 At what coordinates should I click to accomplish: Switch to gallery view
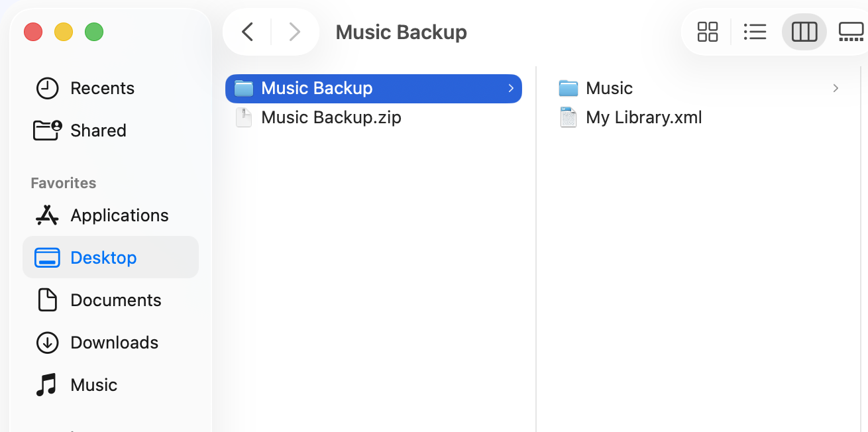[851, 32]
